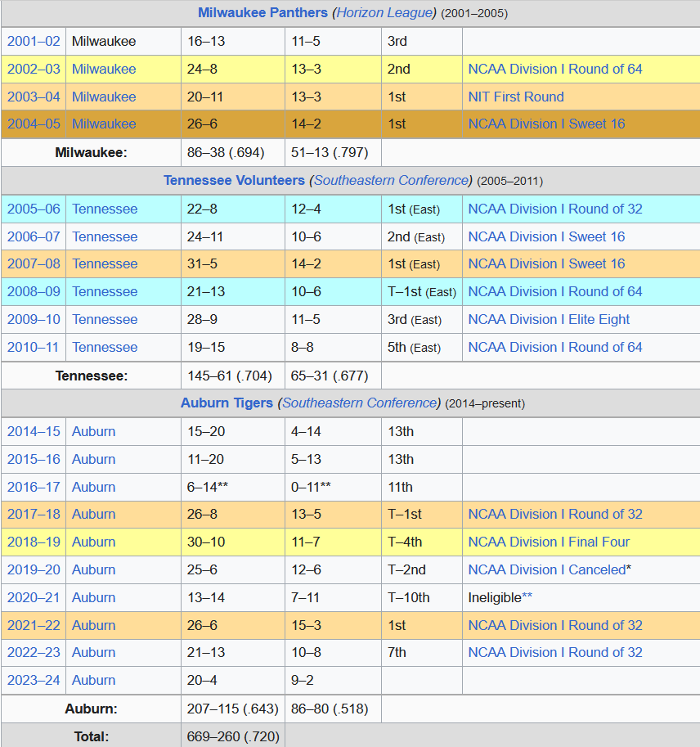Open the 2023–24 season link
Viewport: 700px width, 747px height.
tap(34, 680)
